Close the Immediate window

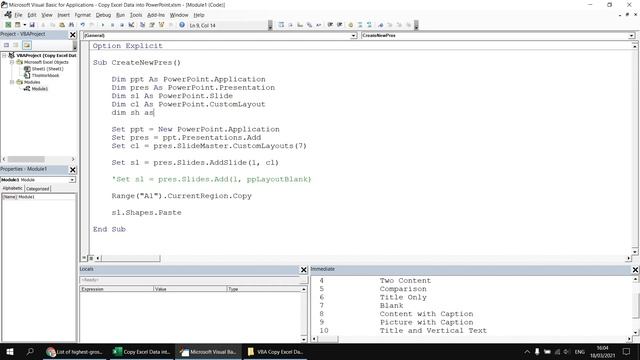[635, 269]
